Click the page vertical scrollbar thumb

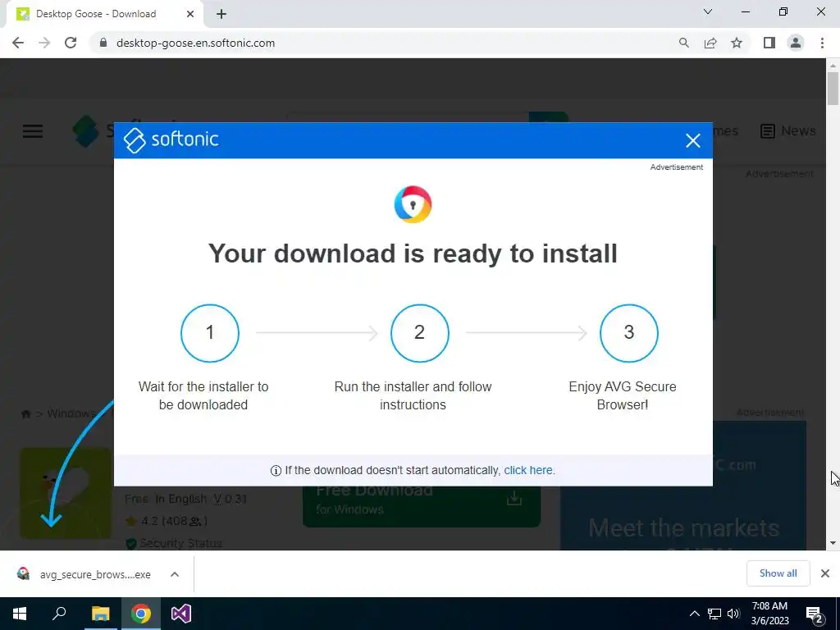pyautogui.click(x=833, y=89)
